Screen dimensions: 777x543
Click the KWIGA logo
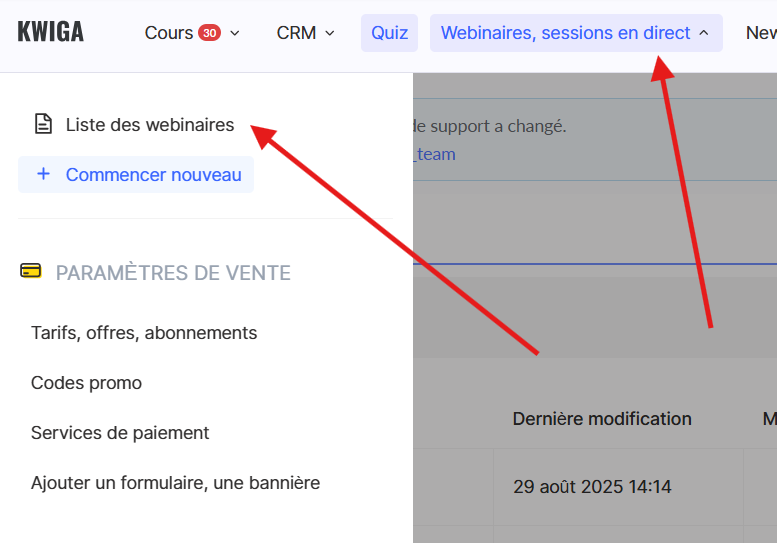[x=51, y=33]
